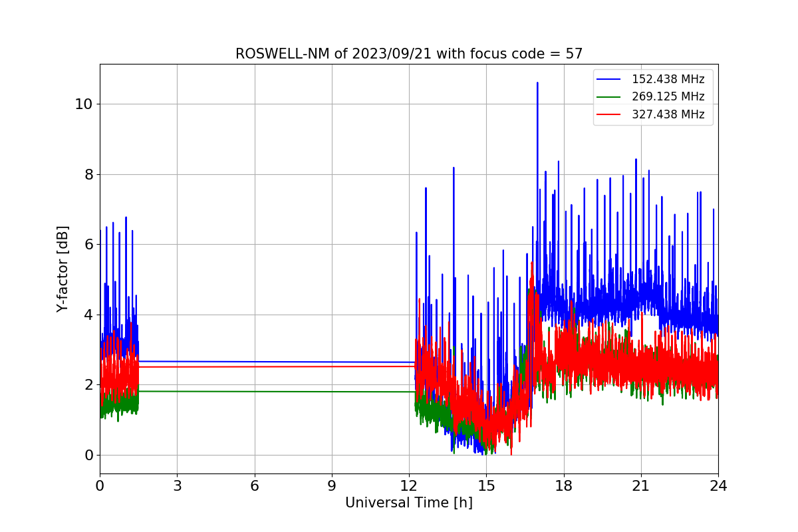Screen dimensions: 798x532
Task: Click the tallest blue peak above 10 dB
Action: (537, 85)
